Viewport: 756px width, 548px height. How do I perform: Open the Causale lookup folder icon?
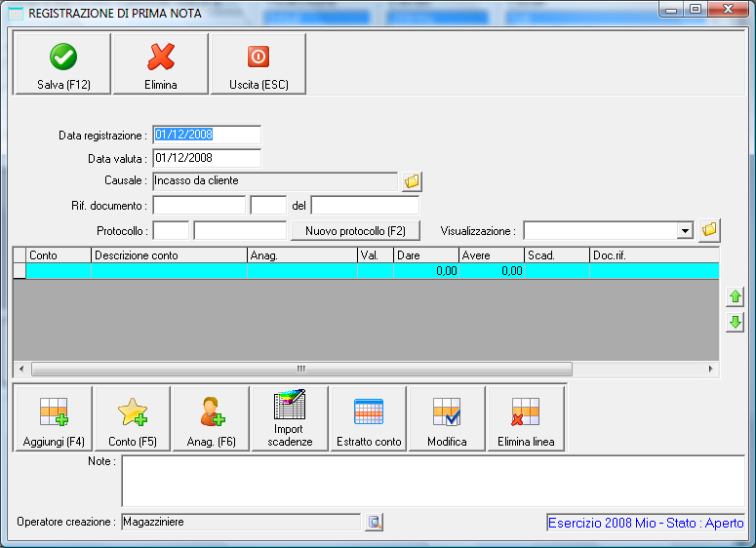(x=413, y=181)
